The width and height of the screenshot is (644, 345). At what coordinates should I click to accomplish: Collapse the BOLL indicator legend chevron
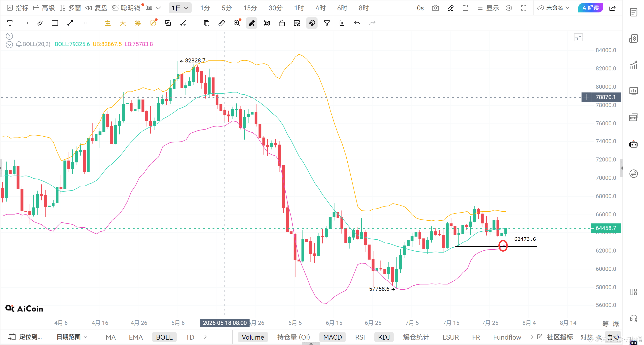(x=9, y=44)
